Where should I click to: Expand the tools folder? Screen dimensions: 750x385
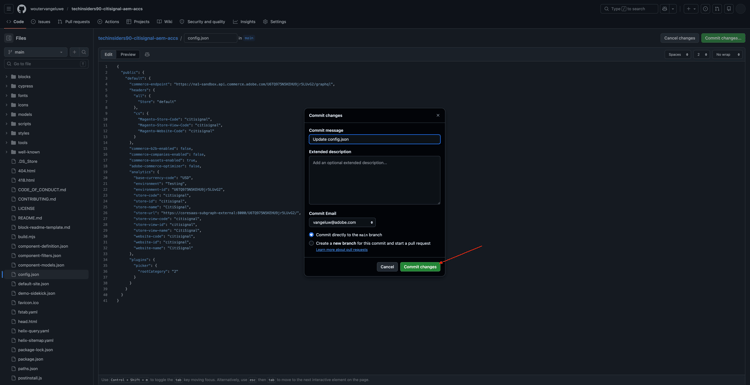click(x=22, y=143)
